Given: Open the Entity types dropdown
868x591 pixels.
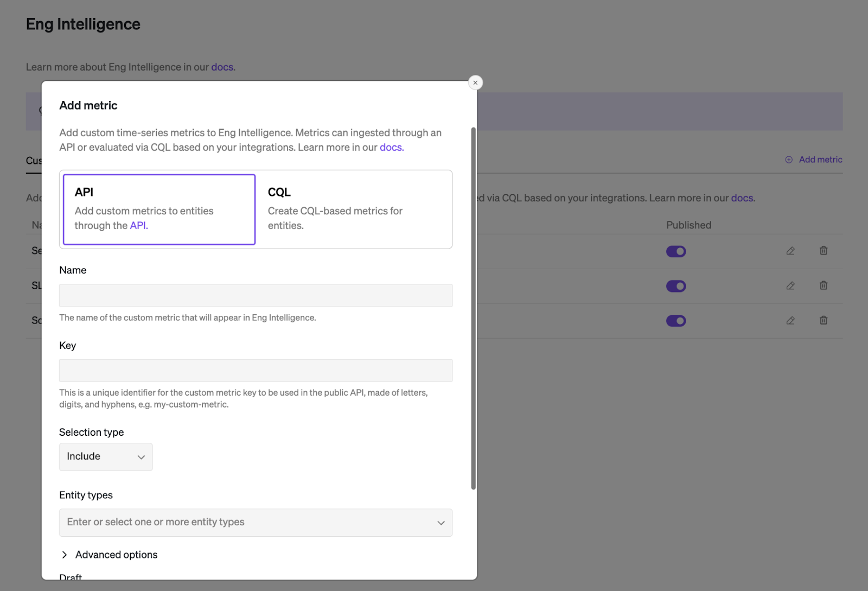Looking at the screenshot, I should 256,523.
